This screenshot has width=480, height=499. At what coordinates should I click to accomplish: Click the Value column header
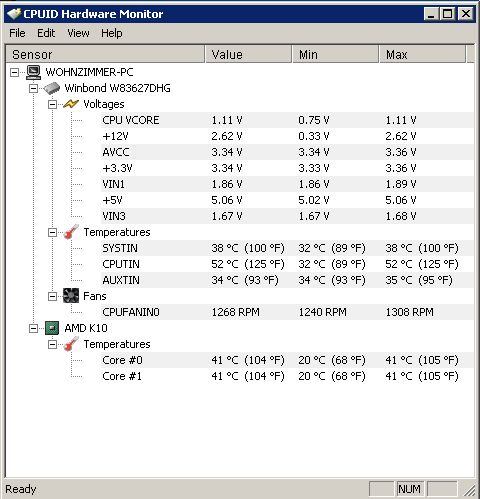point(248,54)
